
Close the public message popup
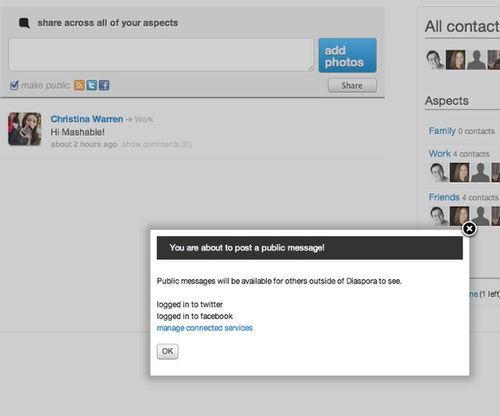[469, 229]
